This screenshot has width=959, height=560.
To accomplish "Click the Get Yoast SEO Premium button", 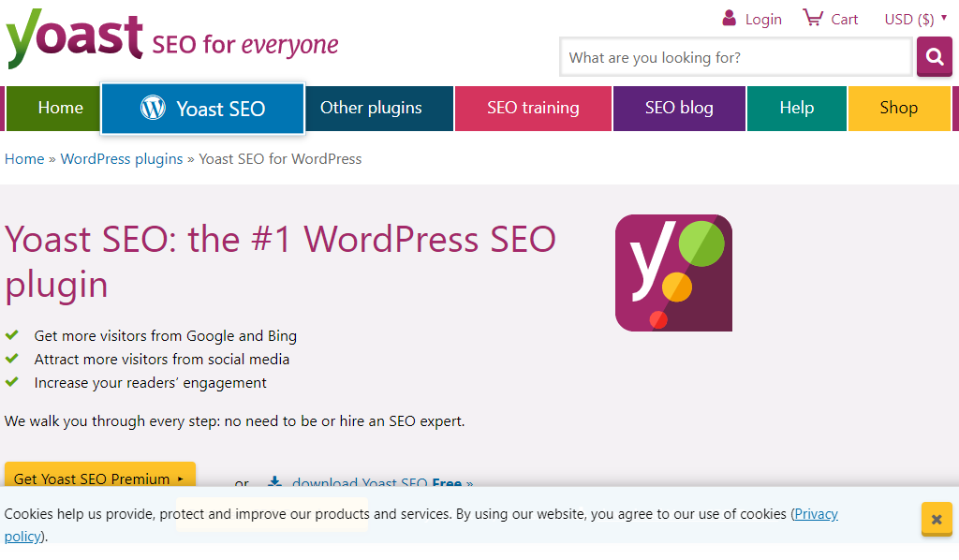I will click(99, 475).
